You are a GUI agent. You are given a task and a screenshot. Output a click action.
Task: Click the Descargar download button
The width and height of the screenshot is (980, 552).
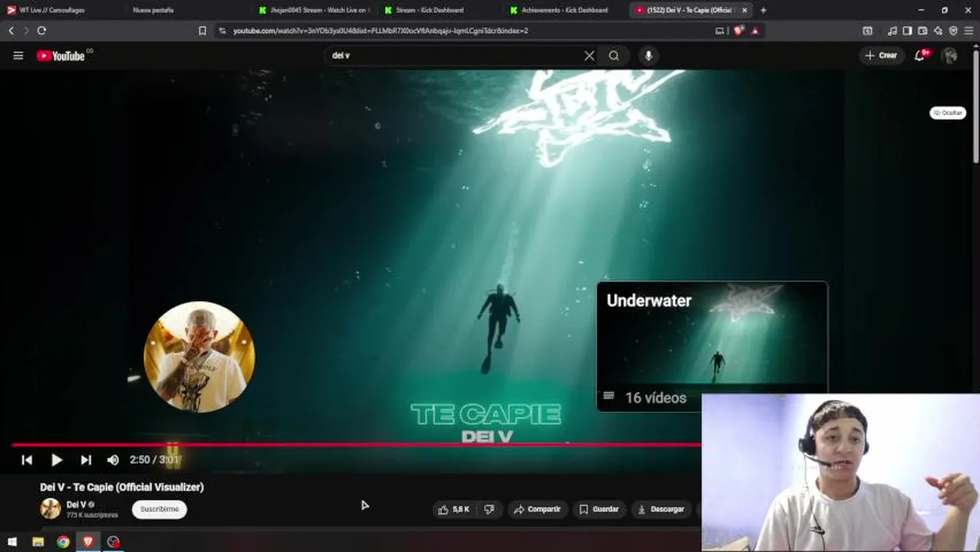661,509
